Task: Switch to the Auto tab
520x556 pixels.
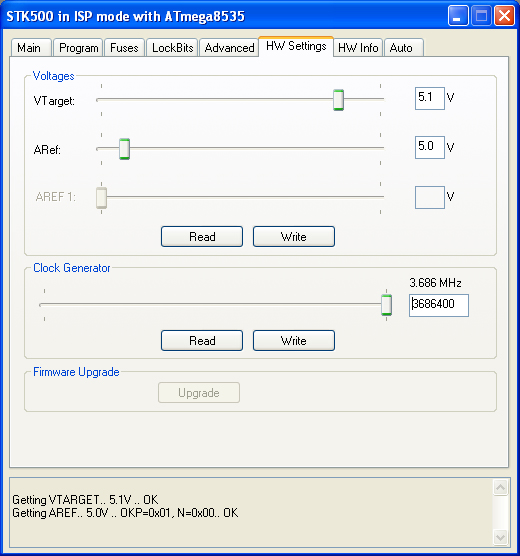Action: pos(404,48)
